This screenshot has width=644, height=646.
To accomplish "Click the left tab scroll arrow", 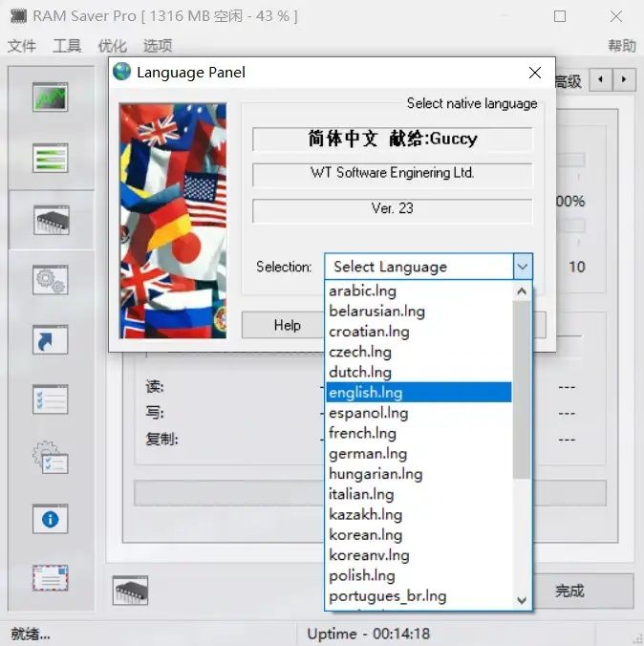I will coord(600,79).
